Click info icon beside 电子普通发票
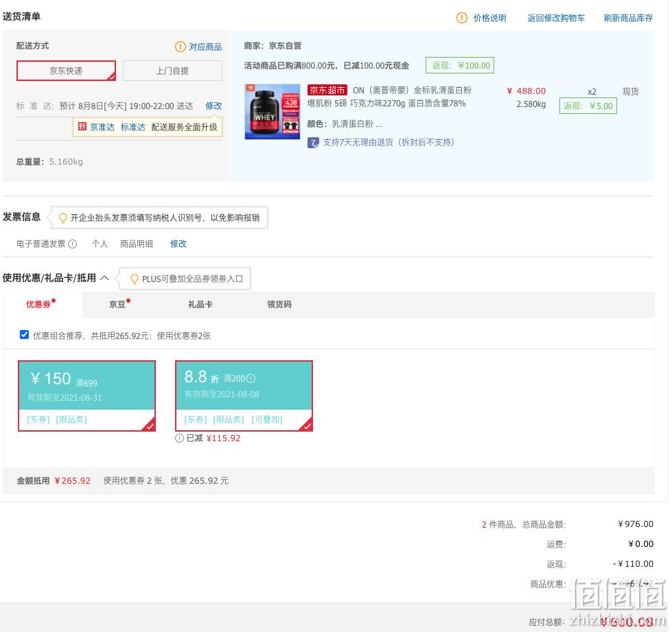This screenshot has width=672, height=632. pos(73,244)
